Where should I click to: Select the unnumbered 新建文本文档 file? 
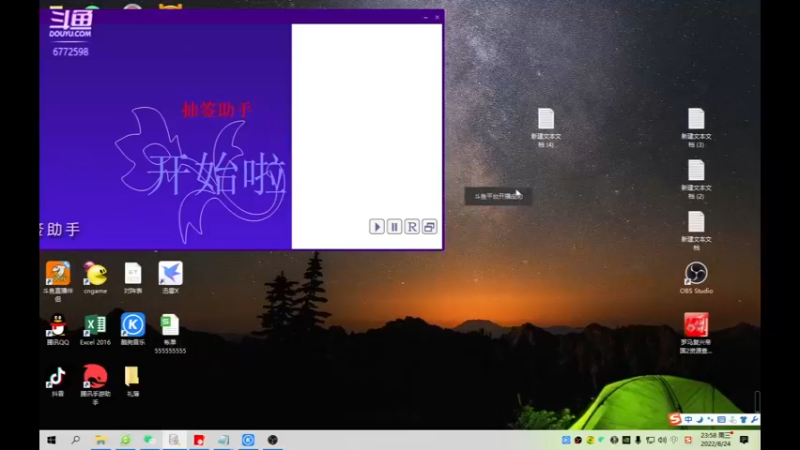[696, 231]
